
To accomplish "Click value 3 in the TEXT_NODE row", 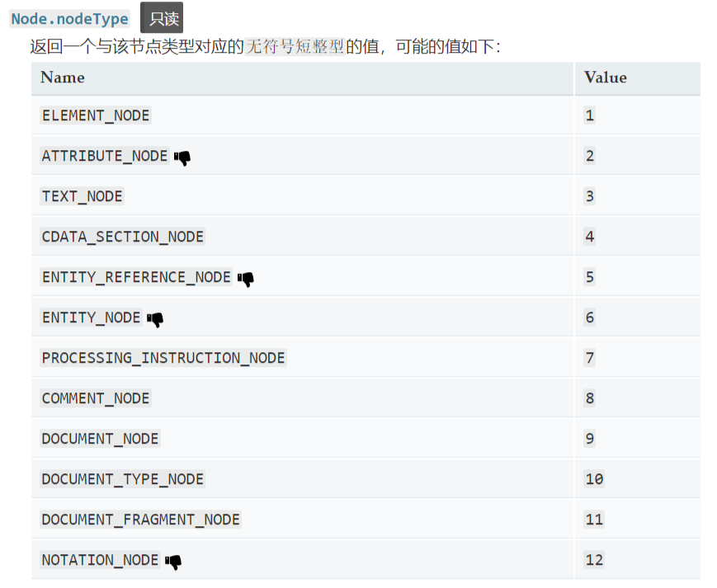I will pos(590,196).
